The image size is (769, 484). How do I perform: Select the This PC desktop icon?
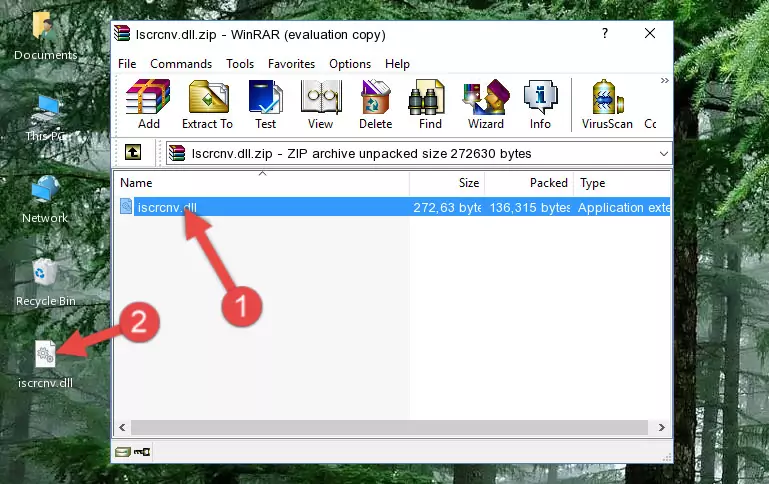pyautogui.click(x=45, y=118)
